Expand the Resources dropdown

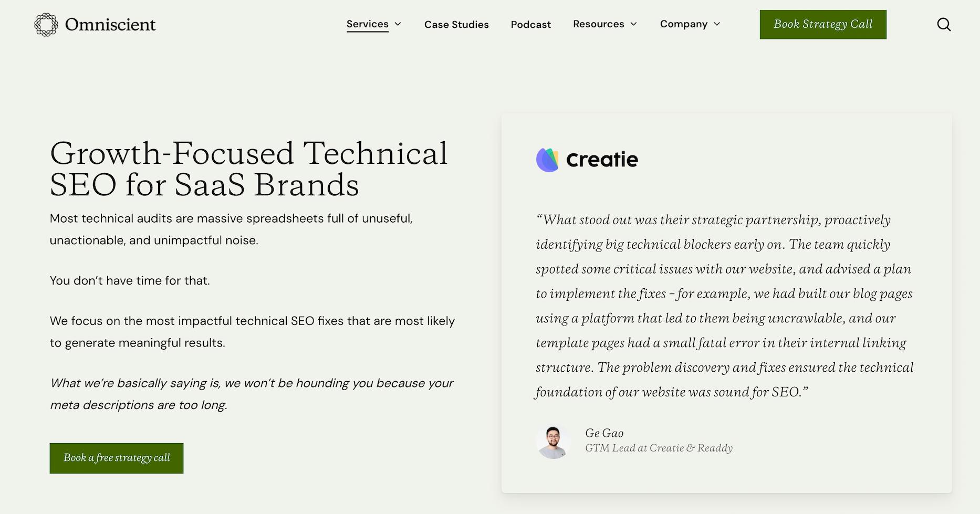tap(599, 24)
